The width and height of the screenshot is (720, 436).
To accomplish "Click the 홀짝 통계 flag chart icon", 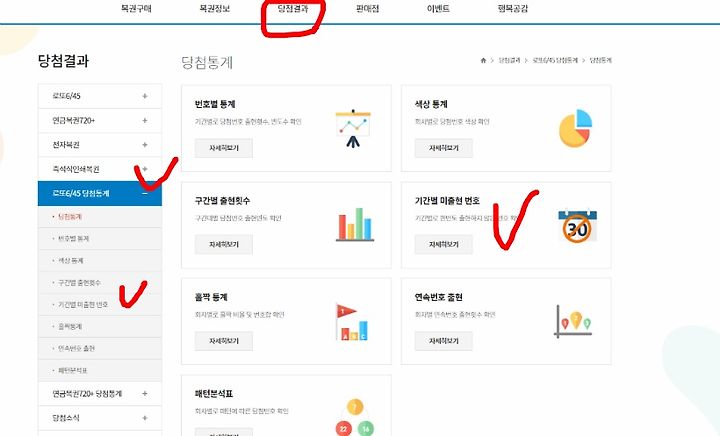I will 352,321.
